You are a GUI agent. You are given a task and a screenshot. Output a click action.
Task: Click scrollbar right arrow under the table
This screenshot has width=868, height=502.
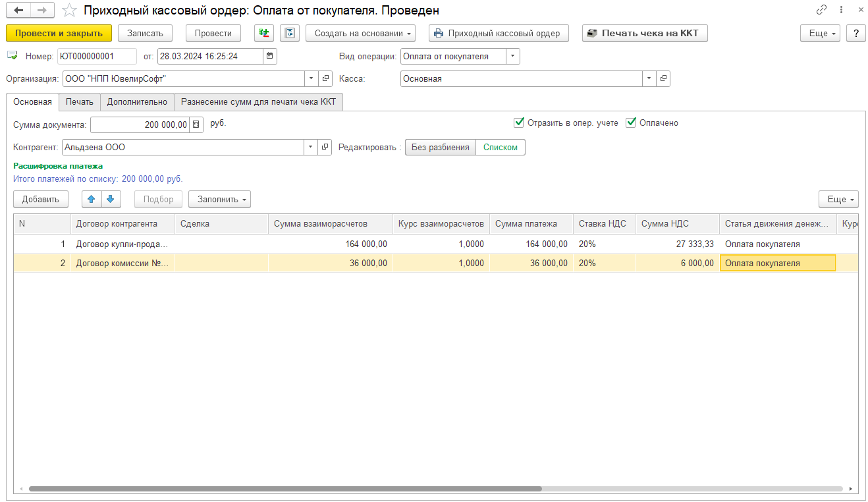click(x=851, y=489)
